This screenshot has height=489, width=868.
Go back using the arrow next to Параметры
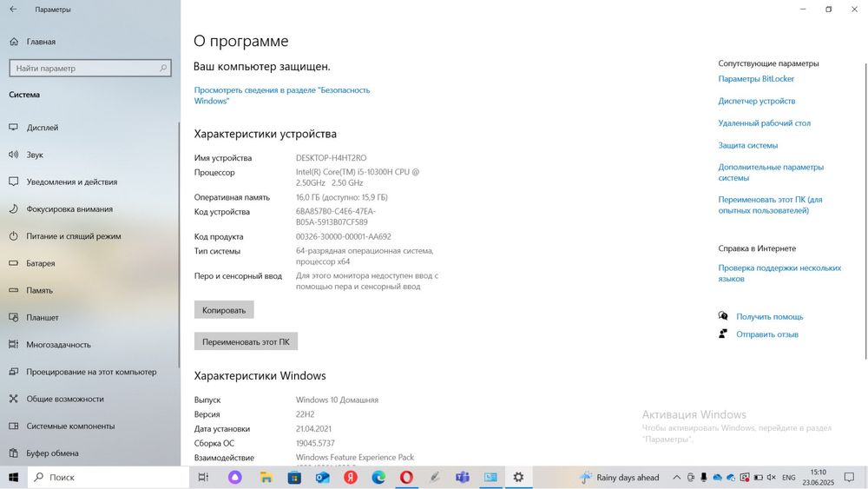pyautogui.click(x=13, y=10)
